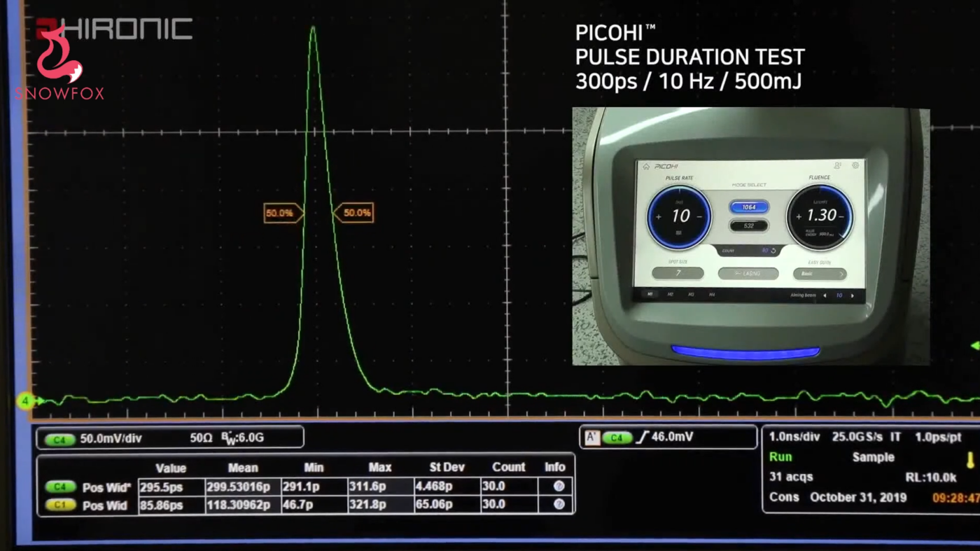Tap the LASING button

pyautogui.click(x=748, y=273)
